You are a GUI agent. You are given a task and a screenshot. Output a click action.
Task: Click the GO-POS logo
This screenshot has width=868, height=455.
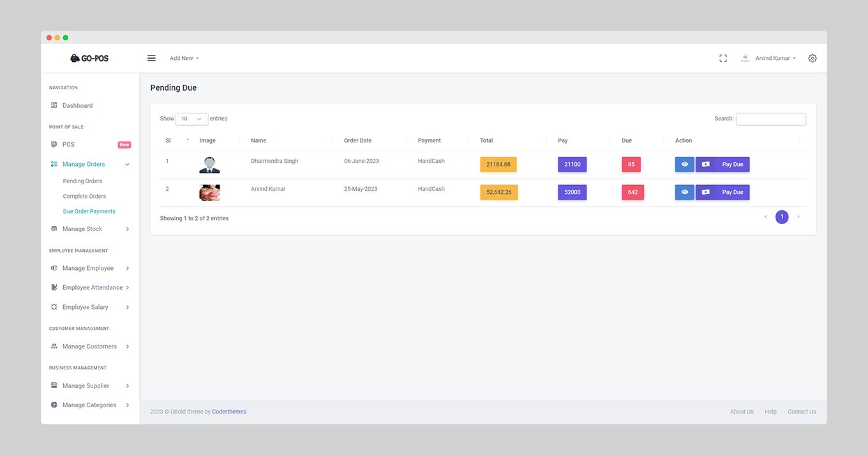[89, 58]
